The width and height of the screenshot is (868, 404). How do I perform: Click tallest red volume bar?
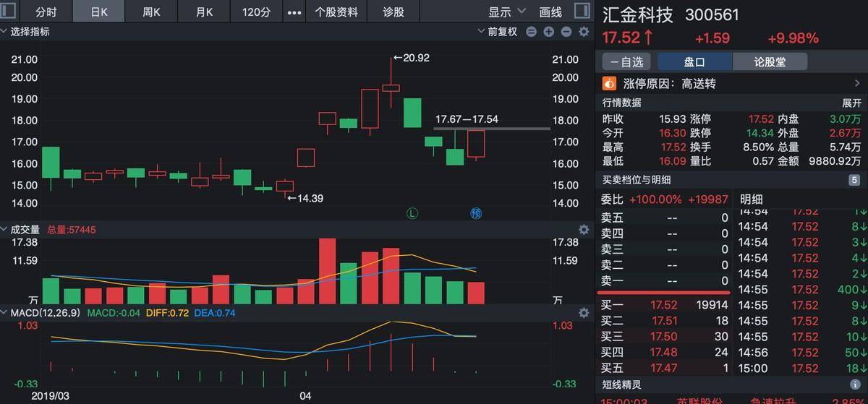(328, 271)
